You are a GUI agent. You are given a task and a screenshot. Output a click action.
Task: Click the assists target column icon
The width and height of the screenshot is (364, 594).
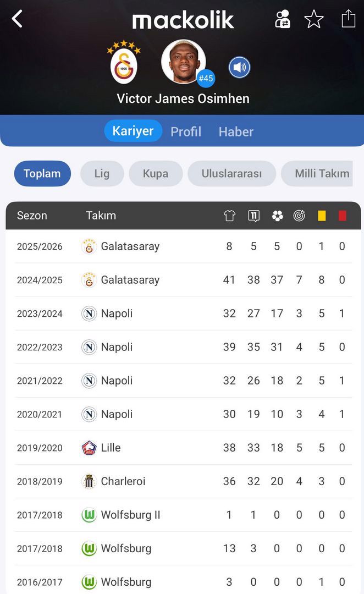tap(299, 216)
